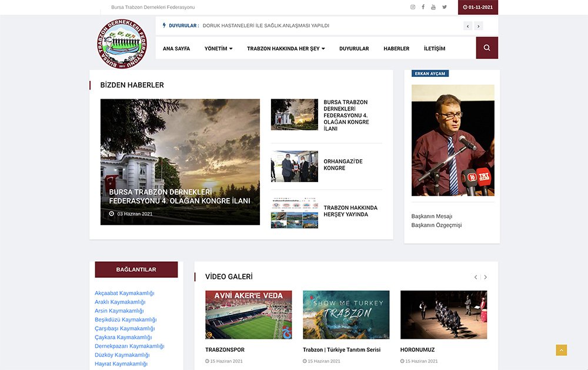This screenshot has height=370, width=588.
Task: Open Trabzon | Türkiye Tanıtım Serisi title
Action: point(342,350)
